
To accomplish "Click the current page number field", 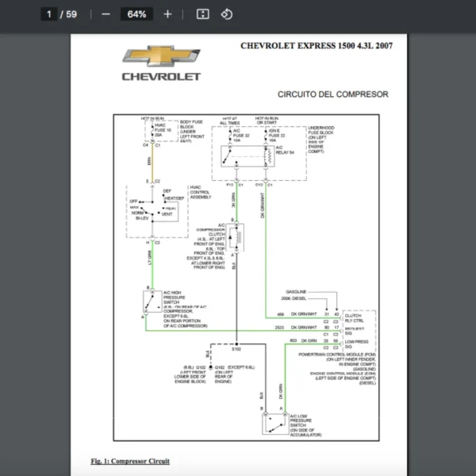I will point(49,14).
